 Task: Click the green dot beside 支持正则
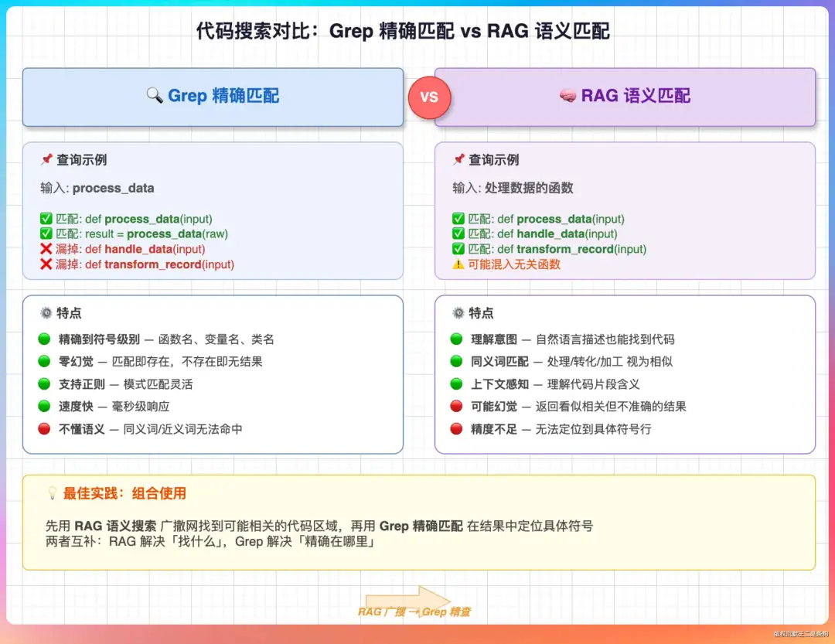[x=44, y=384]
